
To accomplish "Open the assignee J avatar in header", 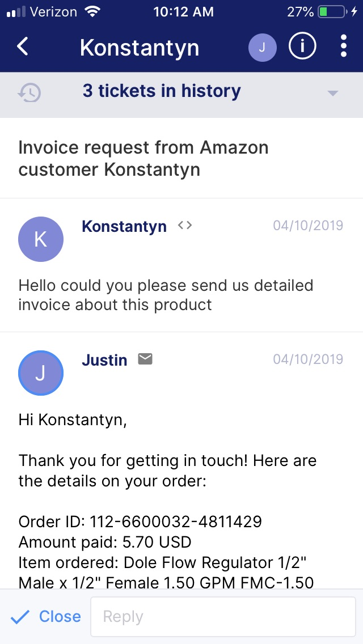I will coord(262,48).
